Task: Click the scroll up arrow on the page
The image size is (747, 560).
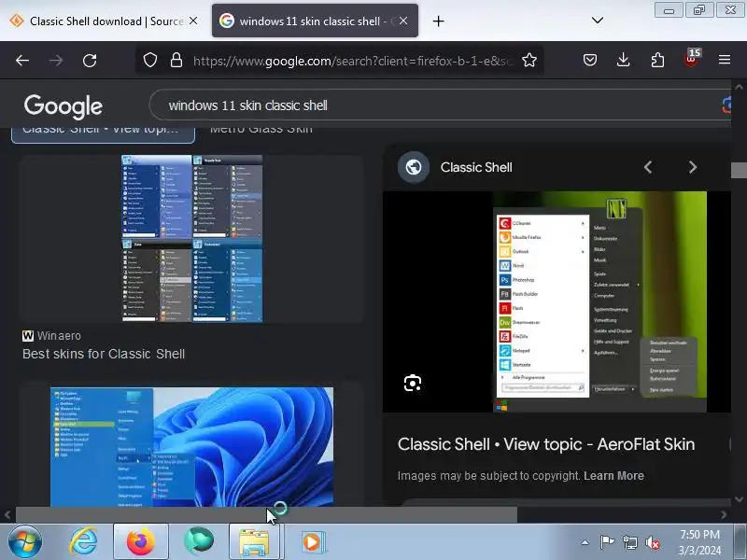Action: pyautogui.click(x=739, y=87)
